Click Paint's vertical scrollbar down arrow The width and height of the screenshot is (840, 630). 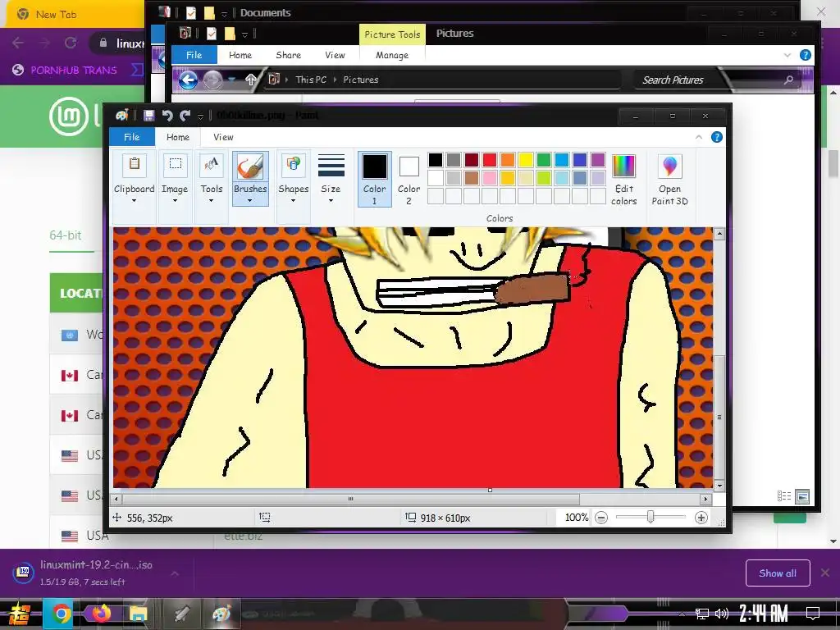pos(719,486)
